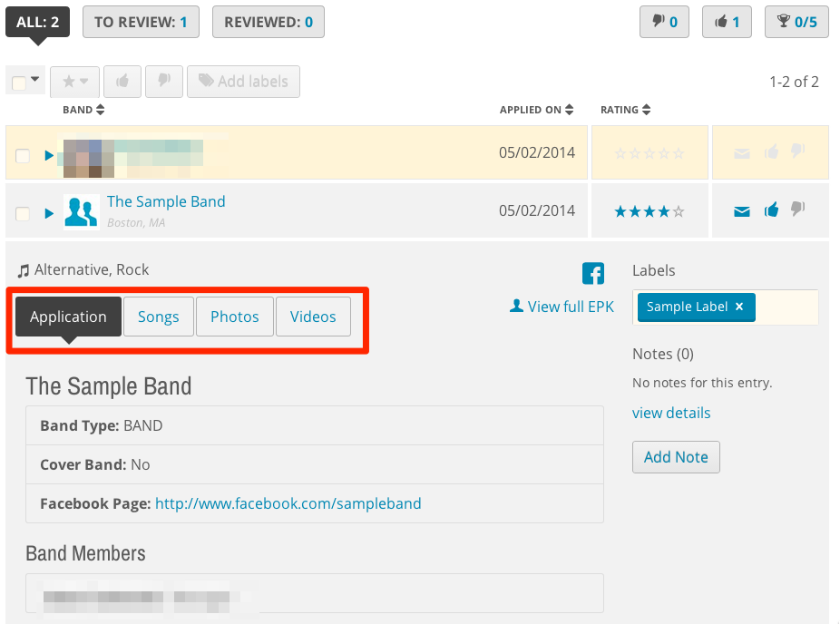The height and width of the screenshot is (624, 840).
Task: Click thumbs down for The Sample Band
Action: coord(797,210)
